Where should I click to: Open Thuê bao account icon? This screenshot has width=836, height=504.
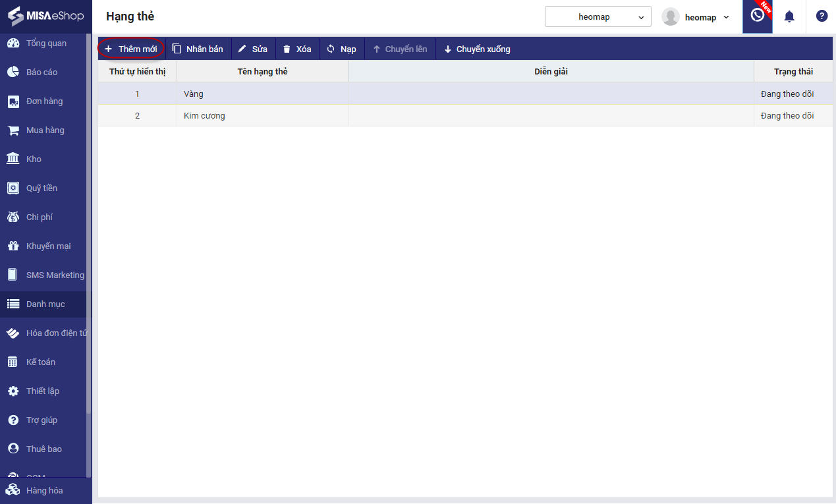[13, 449]
